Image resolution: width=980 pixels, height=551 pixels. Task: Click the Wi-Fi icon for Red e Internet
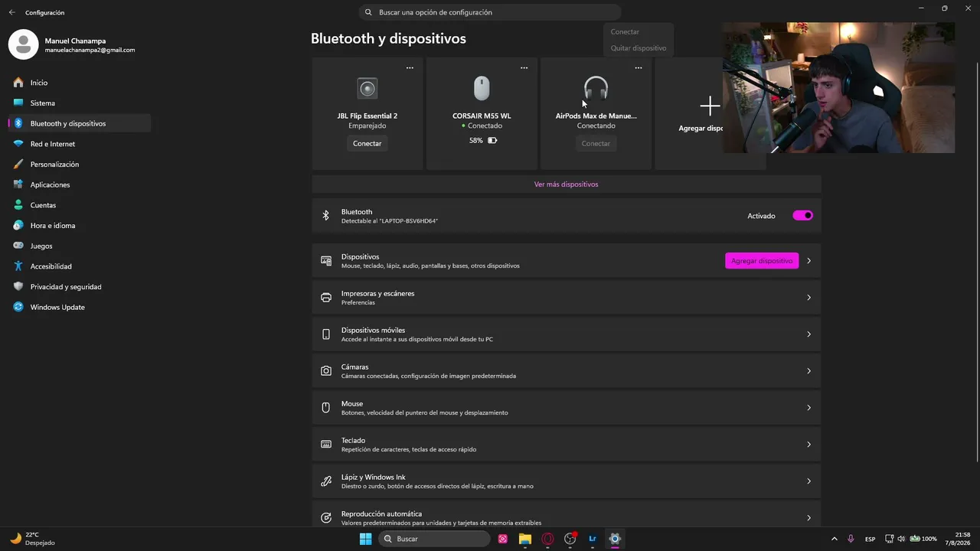18,144
